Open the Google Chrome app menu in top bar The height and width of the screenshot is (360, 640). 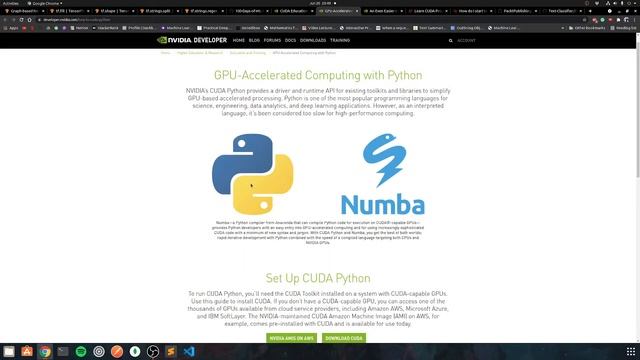click(x=45, y=3)
